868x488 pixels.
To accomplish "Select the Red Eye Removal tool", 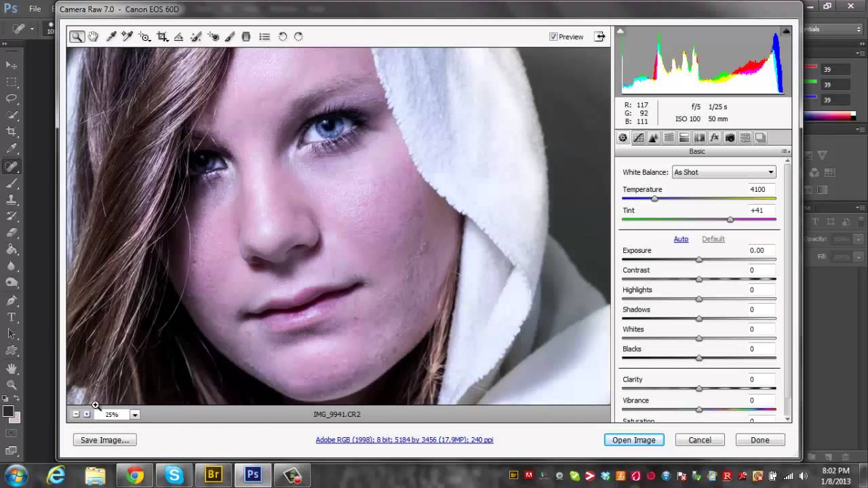I will click(214, 37).
